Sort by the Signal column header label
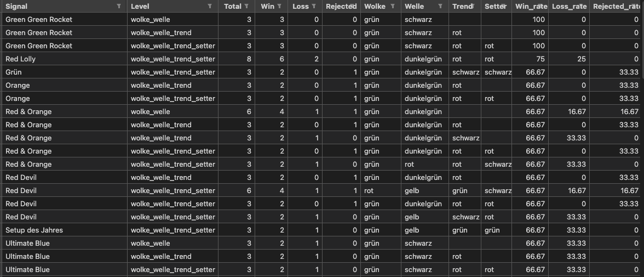The image size is (644, 277). [16, 6]
